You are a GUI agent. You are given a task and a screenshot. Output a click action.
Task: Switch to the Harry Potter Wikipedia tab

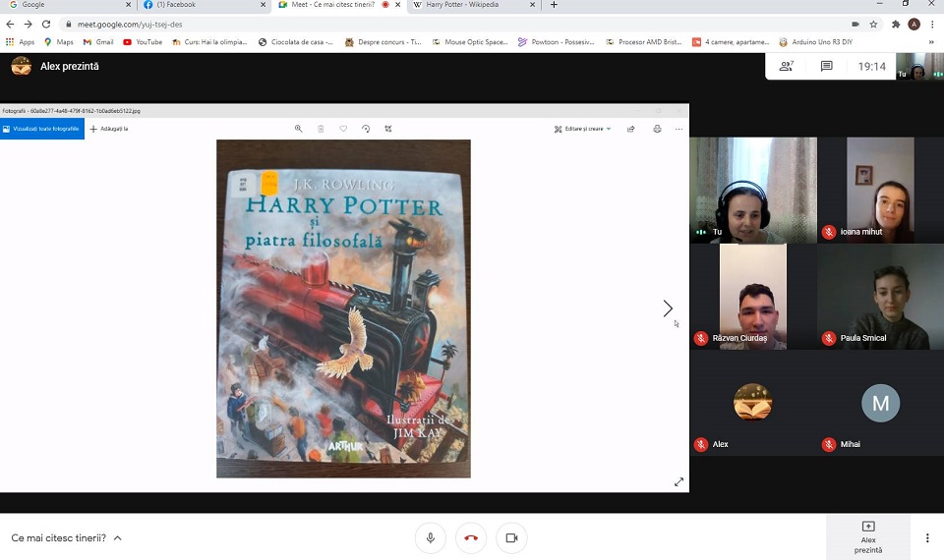[470, 5]
